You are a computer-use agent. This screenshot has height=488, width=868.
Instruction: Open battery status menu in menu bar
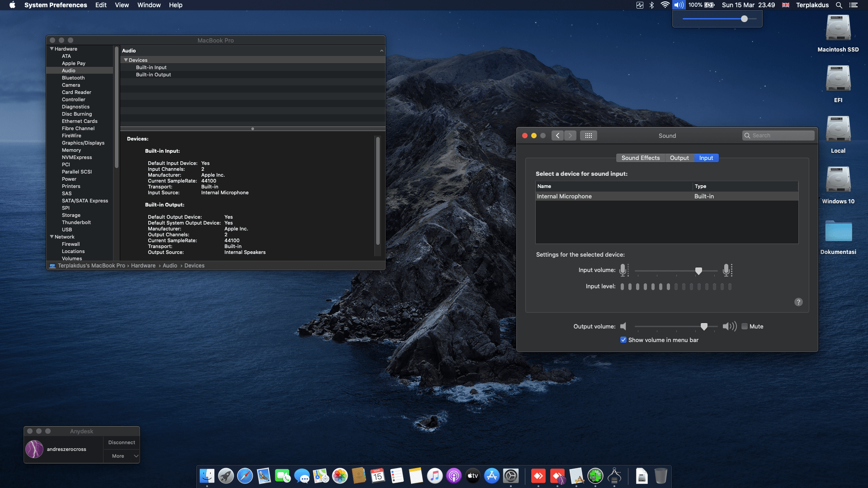click(702, 5)
